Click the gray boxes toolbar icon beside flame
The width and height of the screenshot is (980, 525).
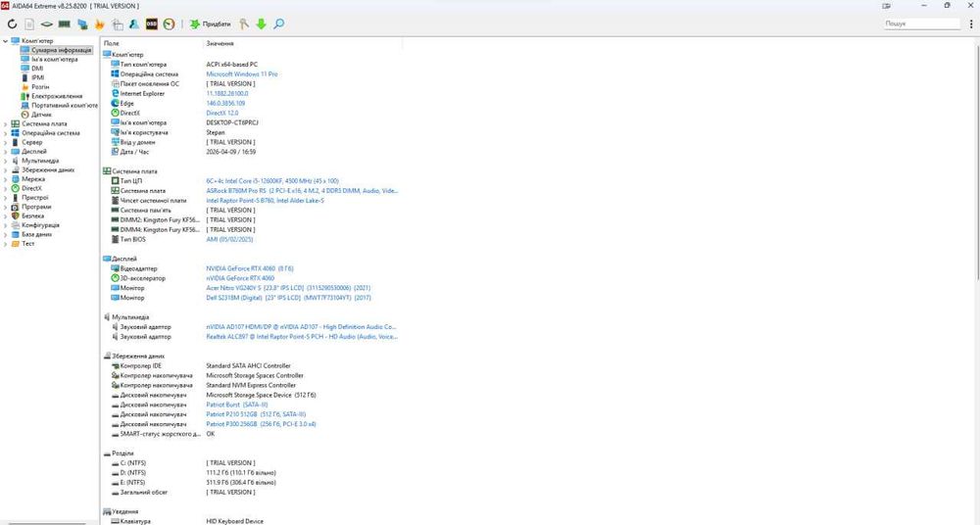pos(117,24)
